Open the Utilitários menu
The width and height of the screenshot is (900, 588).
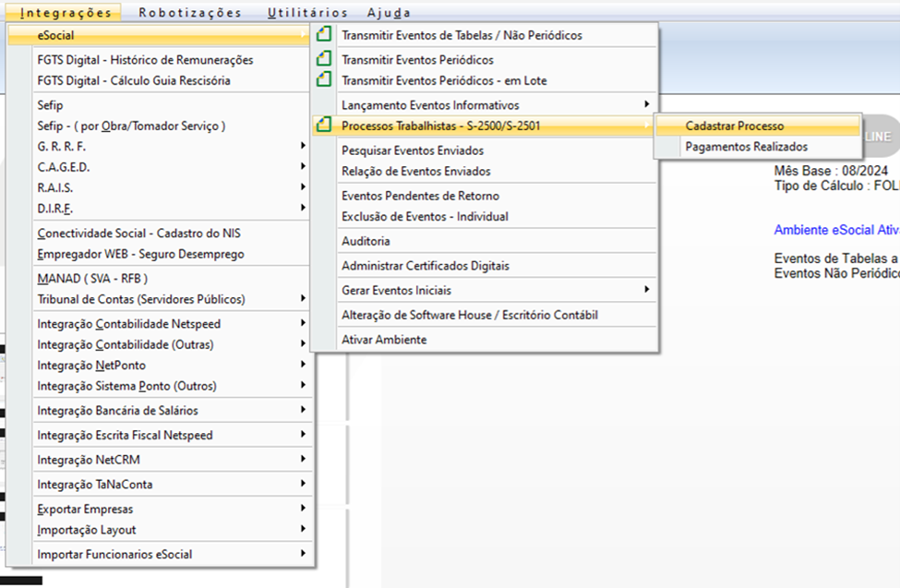click(x=307, y=13)
